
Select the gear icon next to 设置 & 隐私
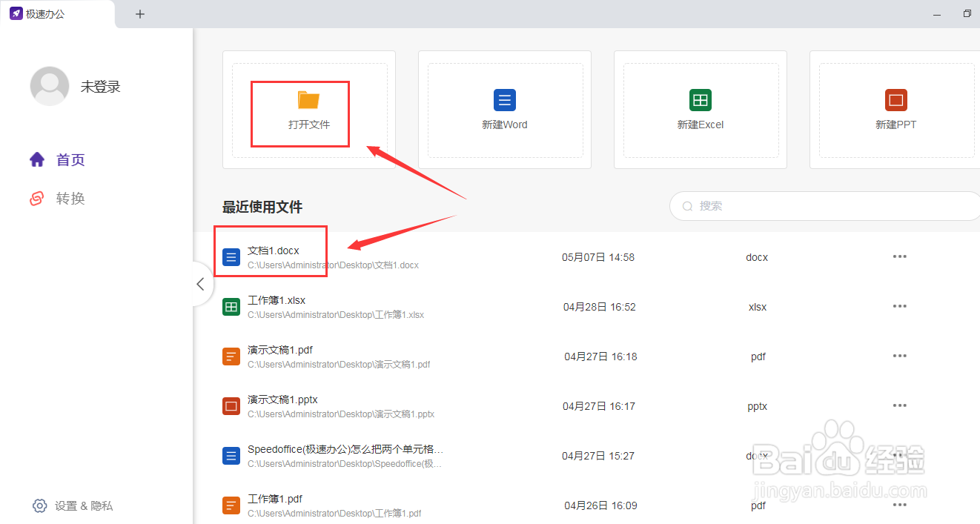(39, 505)
